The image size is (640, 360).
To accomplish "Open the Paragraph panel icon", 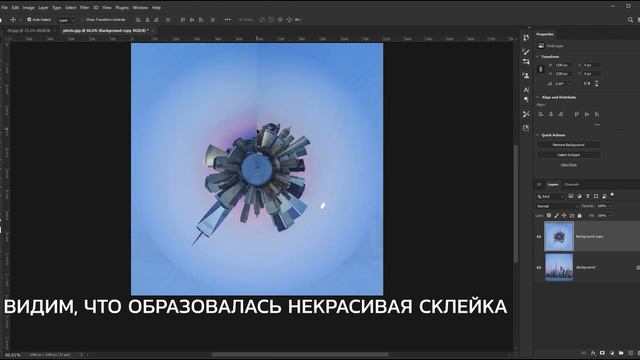I will [526, 100].
